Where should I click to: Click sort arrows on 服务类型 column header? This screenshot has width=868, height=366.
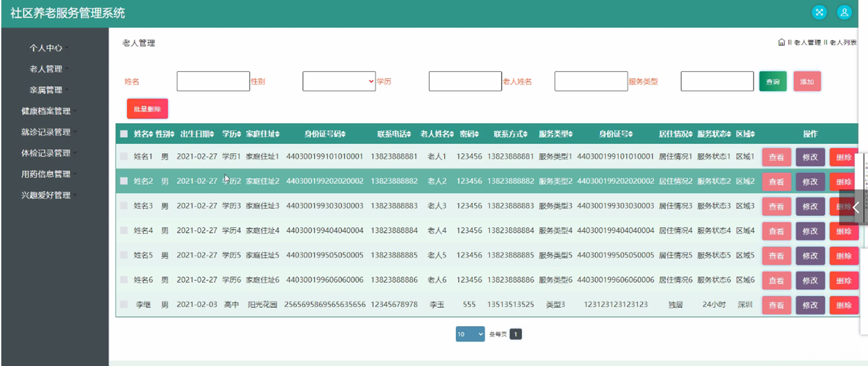point(570,134)
